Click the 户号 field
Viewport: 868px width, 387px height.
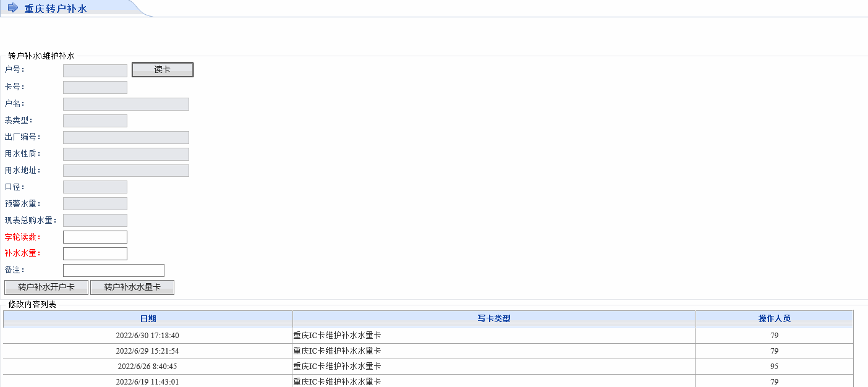(x=95, y=70)
